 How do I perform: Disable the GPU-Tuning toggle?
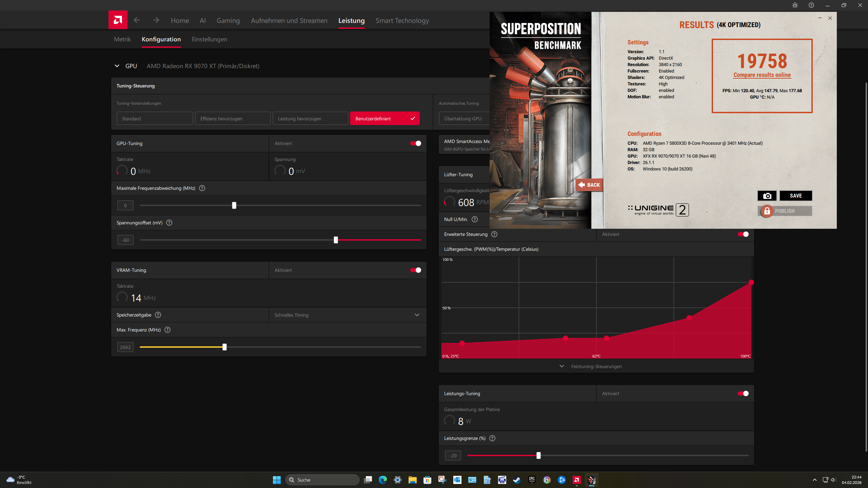[x=416, y=143]
